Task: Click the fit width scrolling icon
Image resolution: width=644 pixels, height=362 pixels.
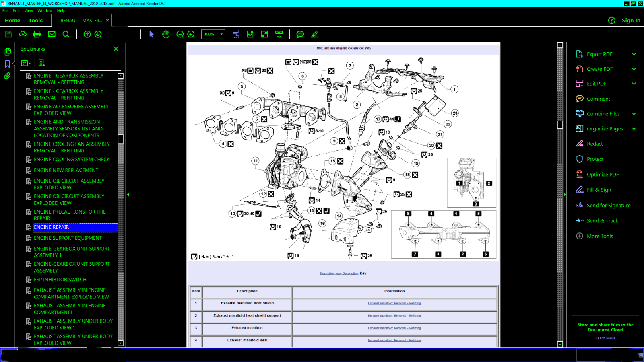Action: pos(235,34)
